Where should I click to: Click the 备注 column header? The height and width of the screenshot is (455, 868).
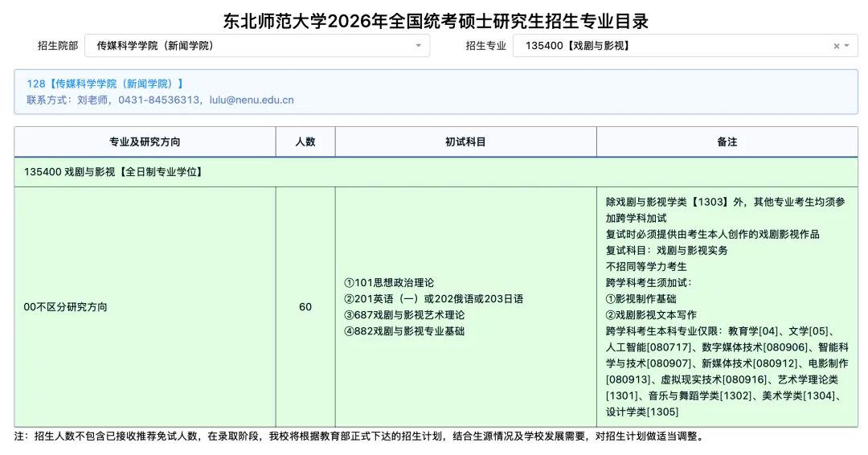pos(727,141)
